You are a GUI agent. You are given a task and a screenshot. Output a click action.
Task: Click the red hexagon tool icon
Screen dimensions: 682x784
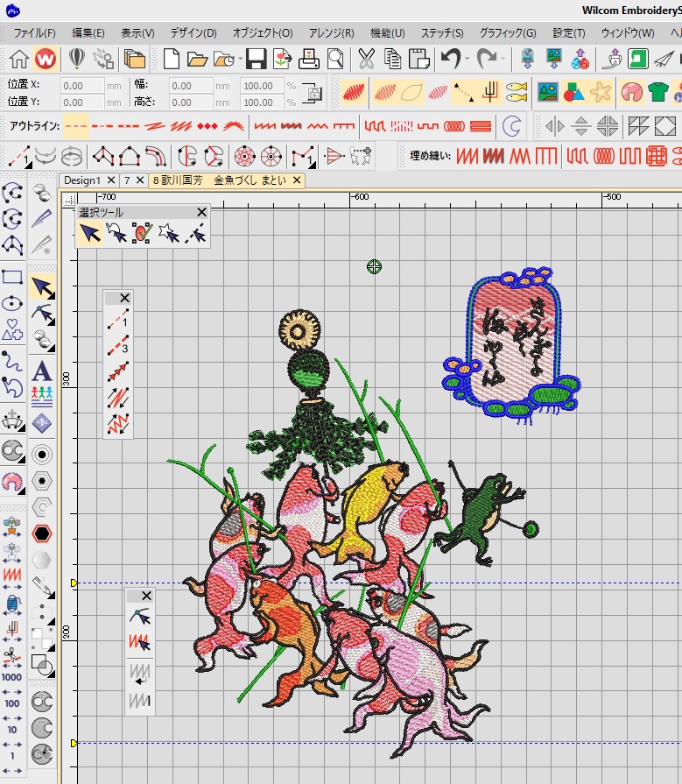click(x=42, y=533)
